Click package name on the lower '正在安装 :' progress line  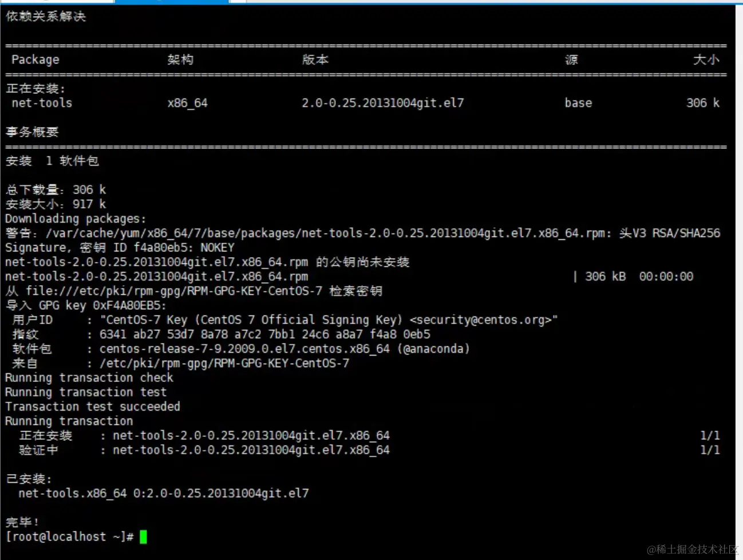coord(251,436)
